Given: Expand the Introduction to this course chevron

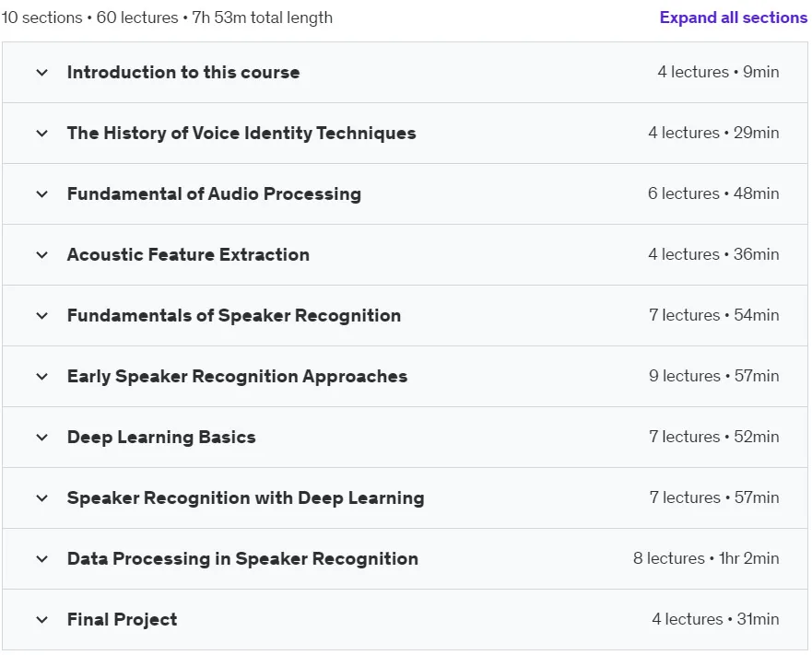Looking at the screenshot, I should [x=42, y=73].
